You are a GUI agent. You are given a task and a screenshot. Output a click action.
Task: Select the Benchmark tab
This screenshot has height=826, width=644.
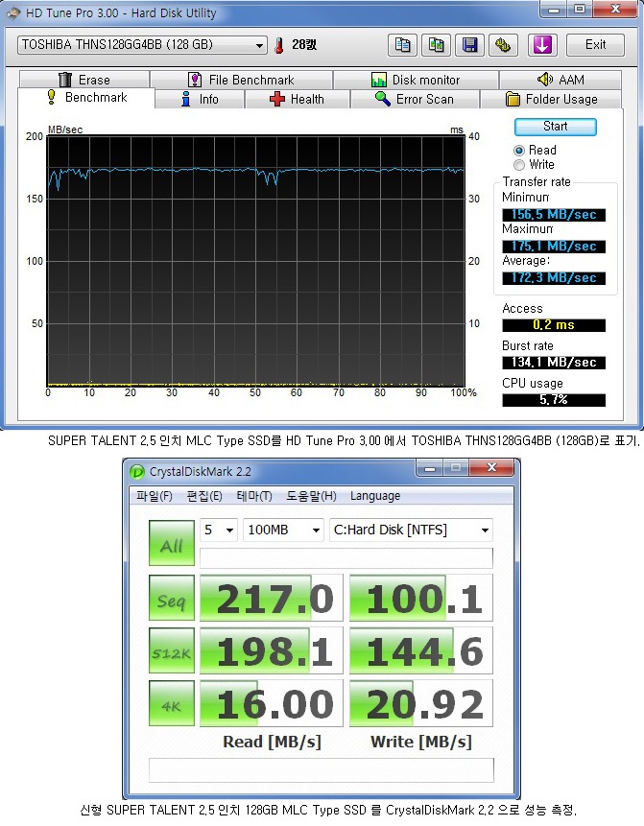(86, 98)
